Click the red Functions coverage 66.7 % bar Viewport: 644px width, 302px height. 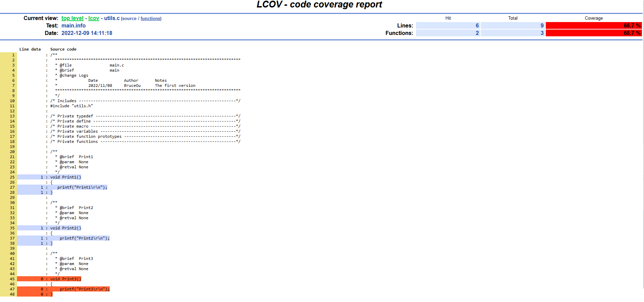pyautogui.click(x=594, y=33)
